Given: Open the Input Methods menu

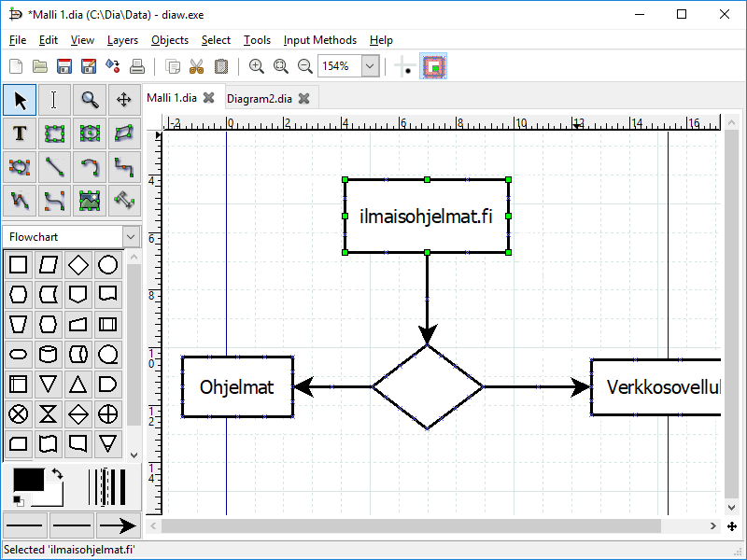Looking at the screenshot, I should pyautogui.click(x=319, y=40).
